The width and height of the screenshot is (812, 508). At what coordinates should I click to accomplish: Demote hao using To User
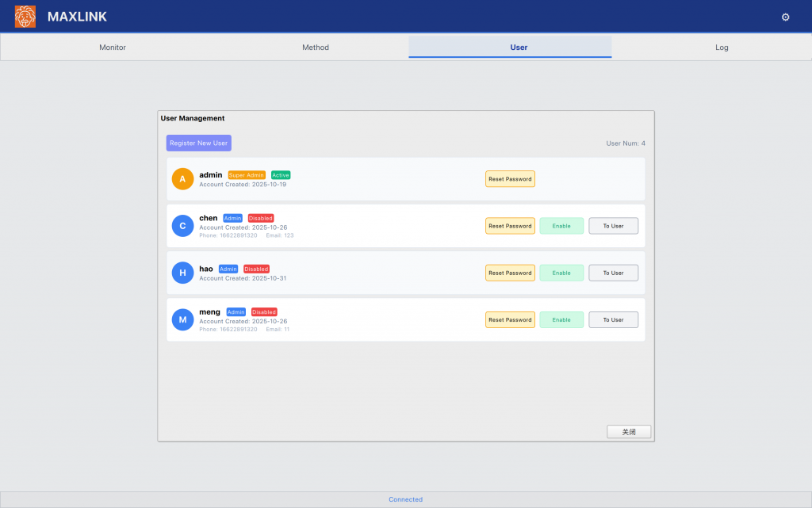[x=613, y=273]
